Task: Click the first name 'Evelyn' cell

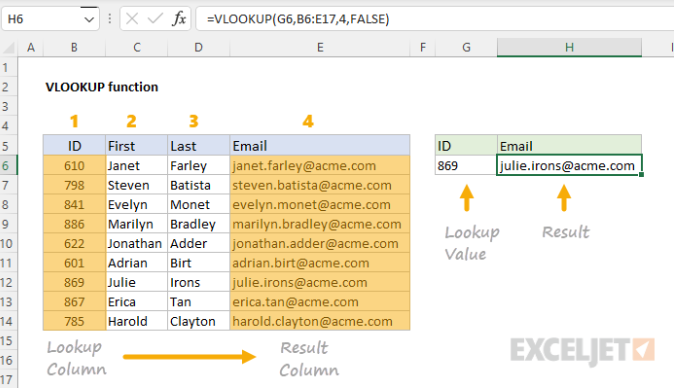Action: click(x=137, y=205)
